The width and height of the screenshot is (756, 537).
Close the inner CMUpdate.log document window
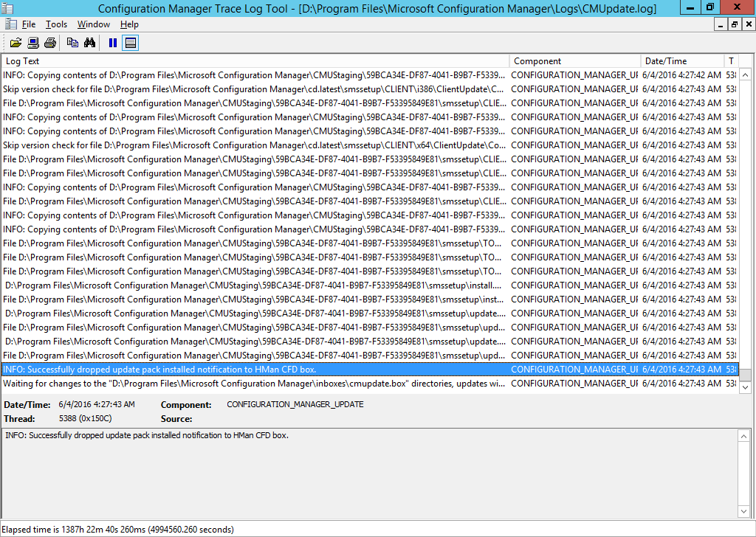pyautogui.click(x=749, y=24)
